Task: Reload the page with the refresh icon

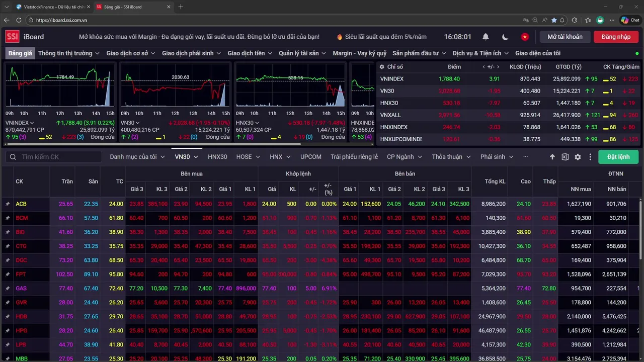Action: 19,20
